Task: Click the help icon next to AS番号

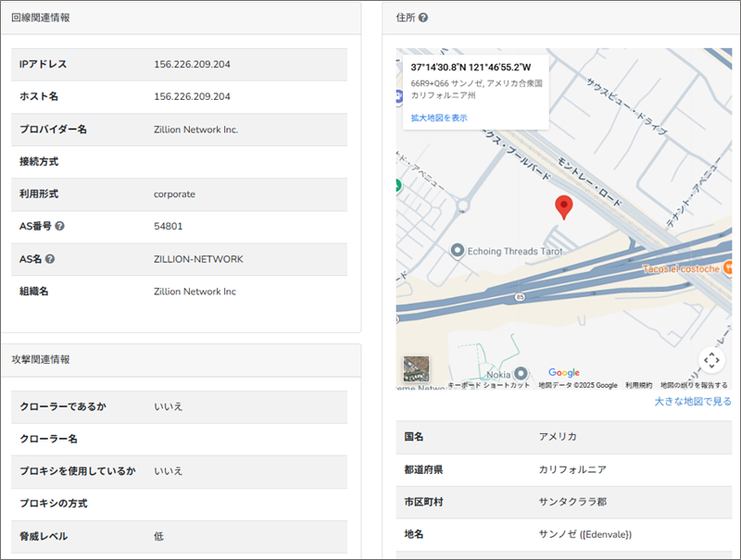Action: tap(59, 227)
